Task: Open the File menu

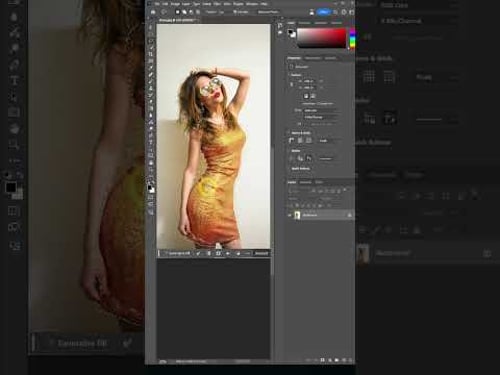Action: click(157, 4)
